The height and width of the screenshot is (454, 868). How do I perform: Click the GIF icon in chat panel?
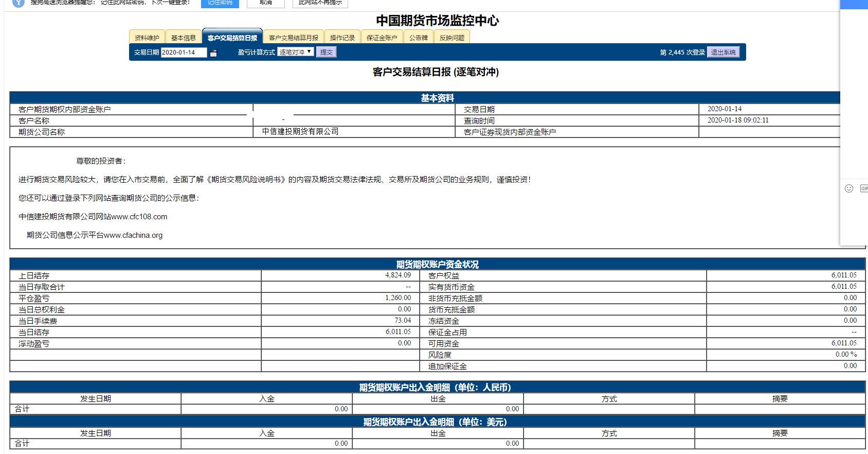(x=864, y=188)
